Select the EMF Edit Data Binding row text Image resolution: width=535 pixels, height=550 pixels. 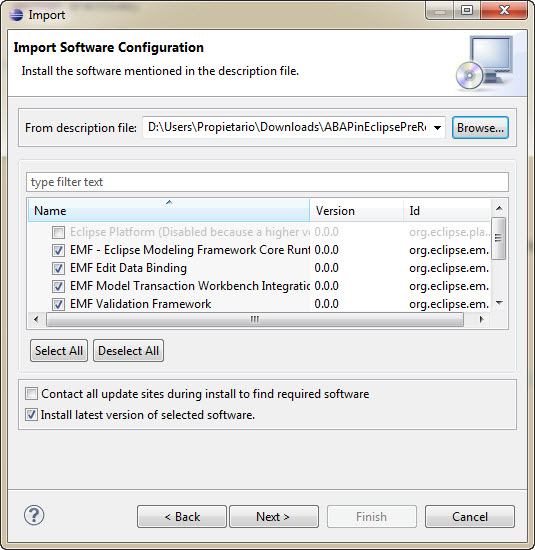click(128, 268)
